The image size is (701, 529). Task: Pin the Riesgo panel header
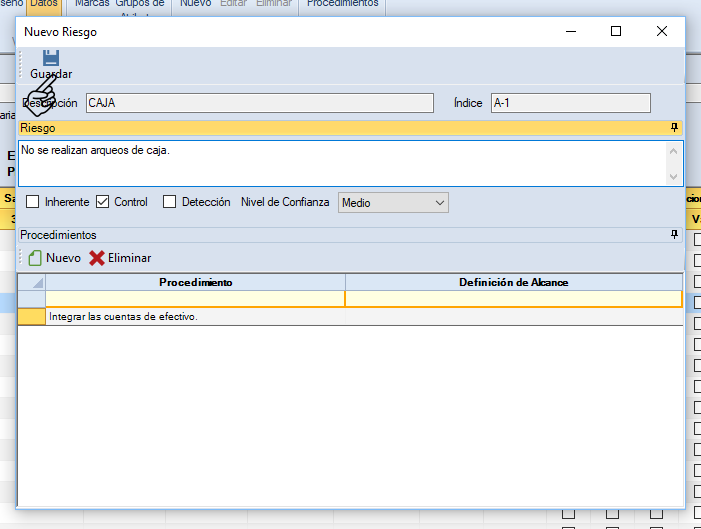click(x=674, y=128)
